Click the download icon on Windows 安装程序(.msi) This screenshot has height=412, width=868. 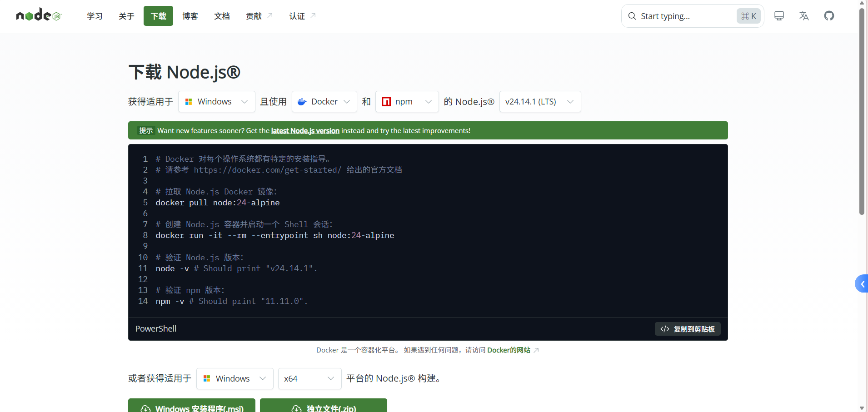click(145, 408)
